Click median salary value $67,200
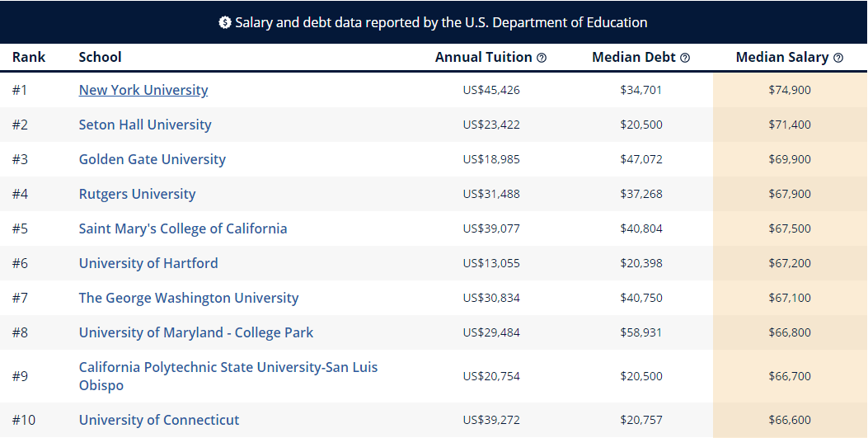The width and height of the screenshot is (868, 438). coord(790,263)
